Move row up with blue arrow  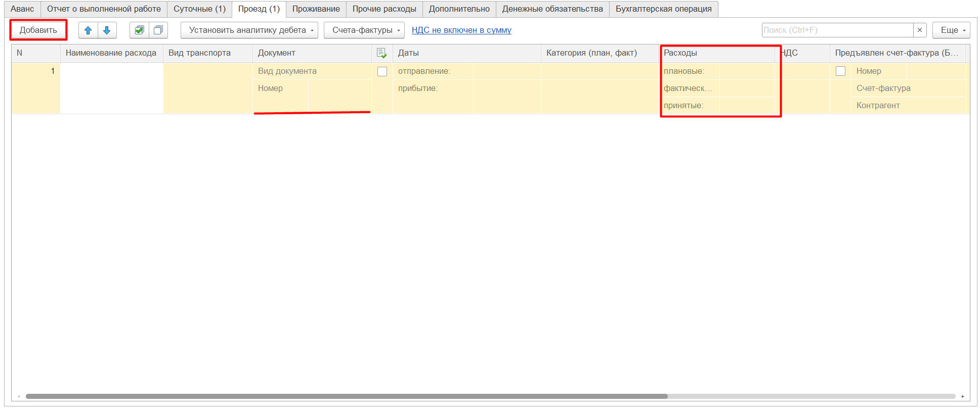coord(88,30)
